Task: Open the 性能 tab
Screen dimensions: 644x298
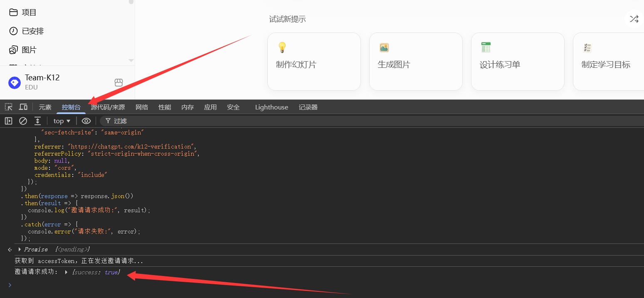Action: click(165, 107)
